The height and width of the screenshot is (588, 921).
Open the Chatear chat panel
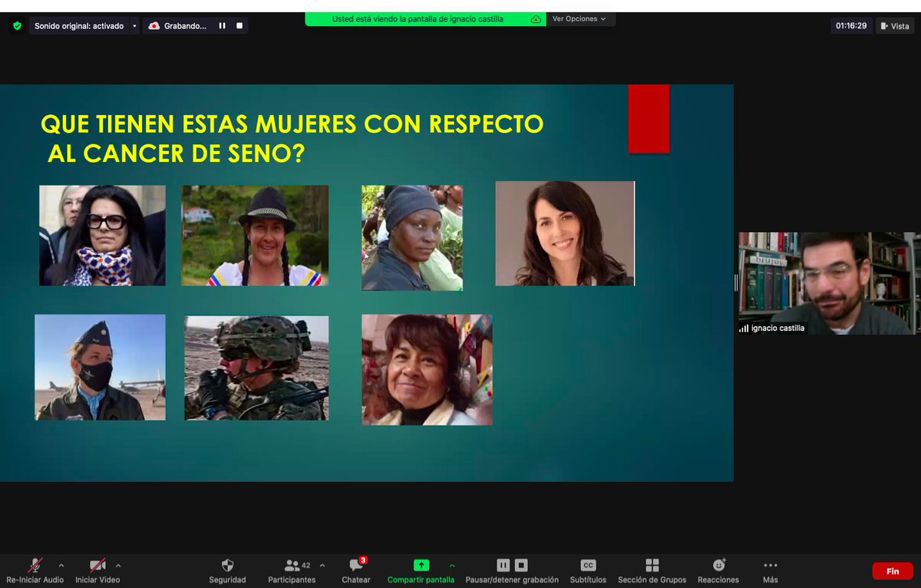click(356, 570)
